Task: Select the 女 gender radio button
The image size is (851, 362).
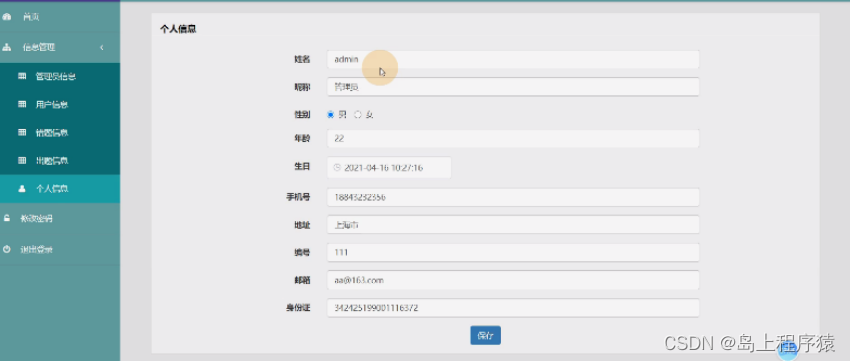Action: coord(358,115)
